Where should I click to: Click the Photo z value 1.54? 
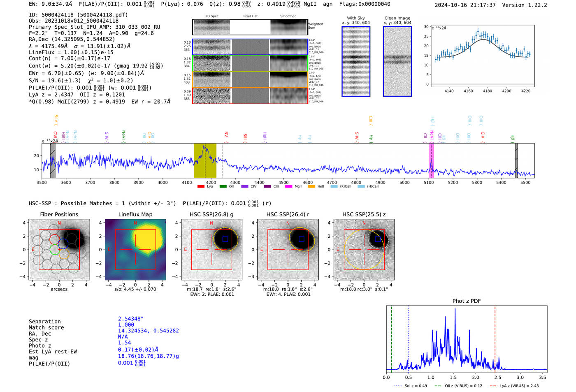pyautogui.click(x=125, y=343)
